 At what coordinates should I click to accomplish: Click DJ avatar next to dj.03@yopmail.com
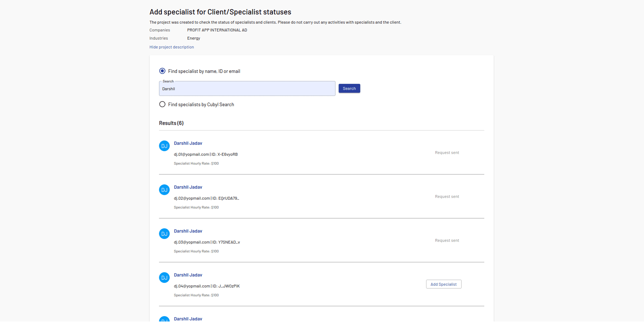[x=164, y=234]
